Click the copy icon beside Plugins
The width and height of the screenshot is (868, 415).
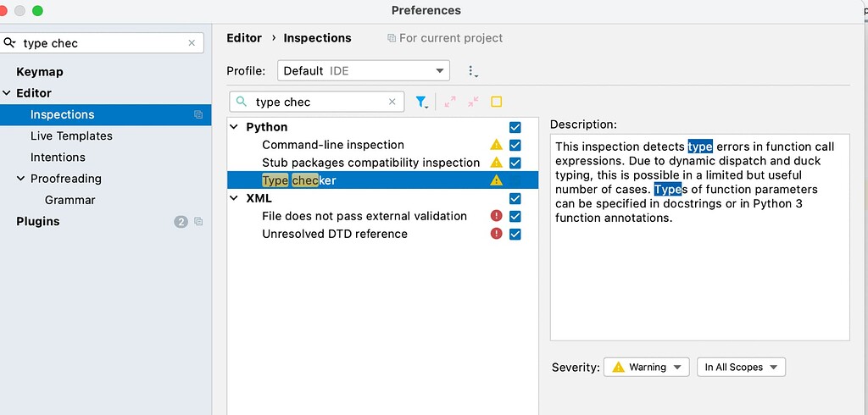tap(198, 221)
